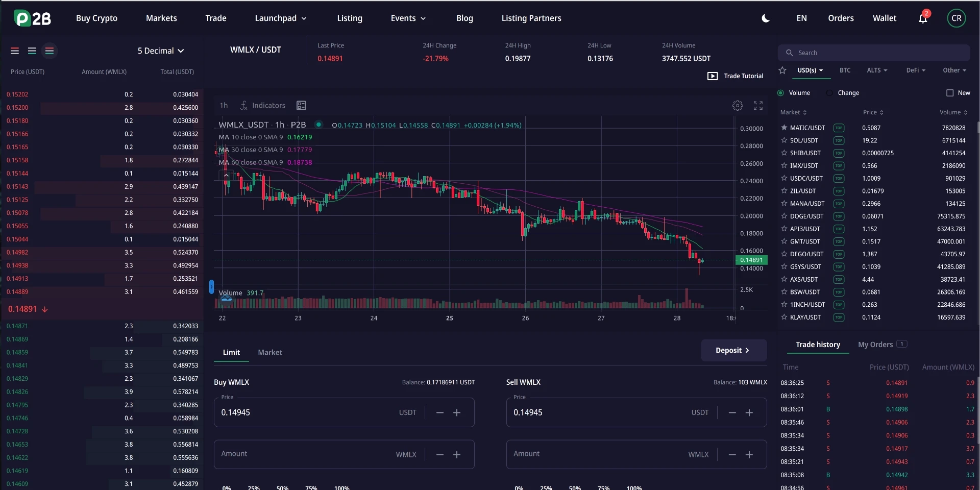Click the Deposit button
The height and width of the screenshot is (490, 980).
point(733,350)
